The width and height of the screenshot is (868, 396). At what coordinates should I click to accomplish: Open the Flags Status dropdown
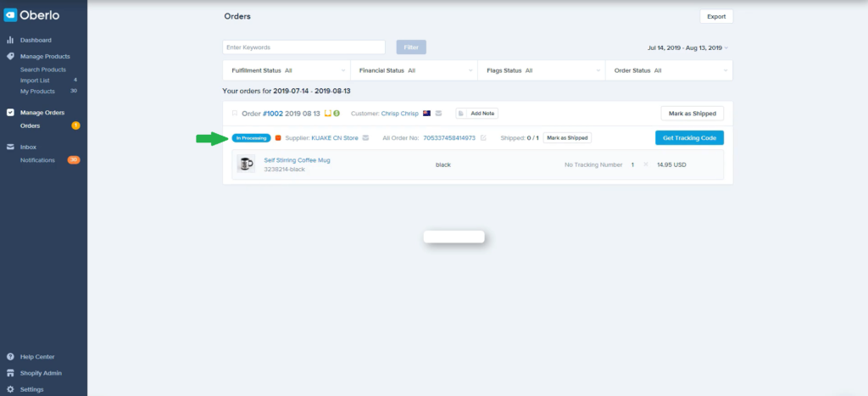542,70
